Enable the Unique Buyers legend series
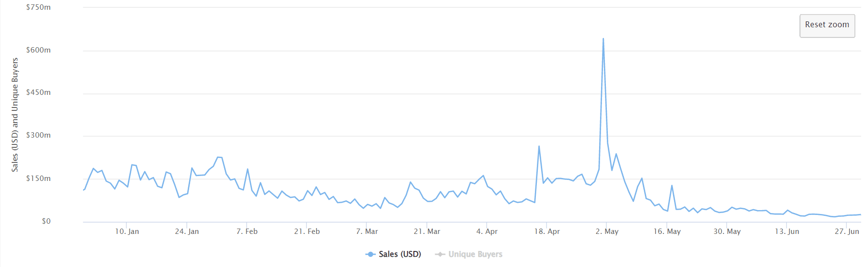Viewport: 868px width, 267px height. 469,254
